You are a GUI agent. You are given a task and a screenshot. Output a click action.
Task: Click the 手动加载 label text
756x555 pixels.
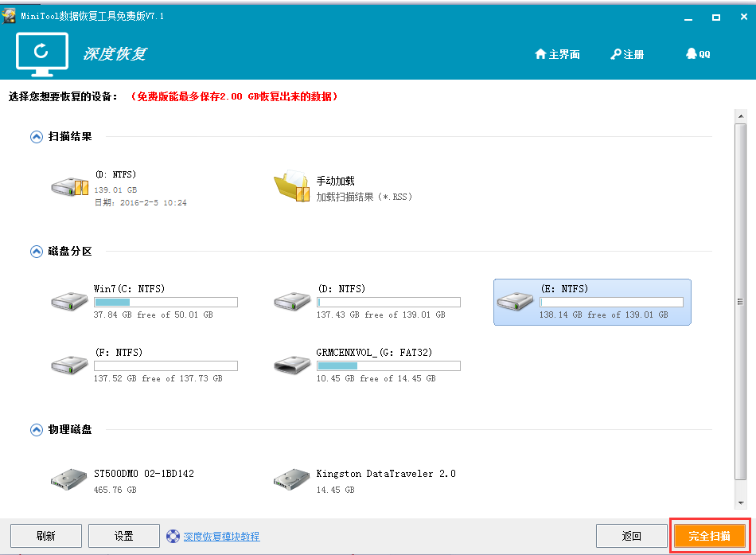click(336, 181)
